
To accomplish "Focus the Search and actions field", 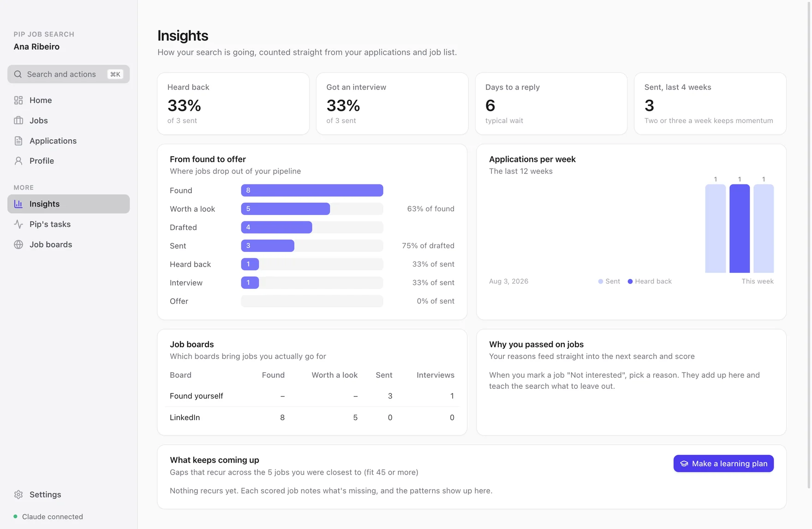I will click(x=68, y=74).
